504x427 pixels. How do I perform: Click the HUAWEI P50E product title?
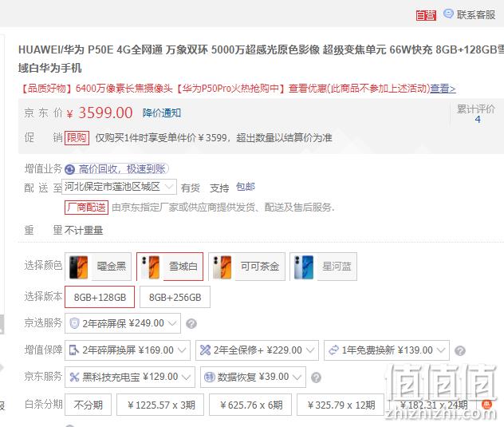click(261, 58)
